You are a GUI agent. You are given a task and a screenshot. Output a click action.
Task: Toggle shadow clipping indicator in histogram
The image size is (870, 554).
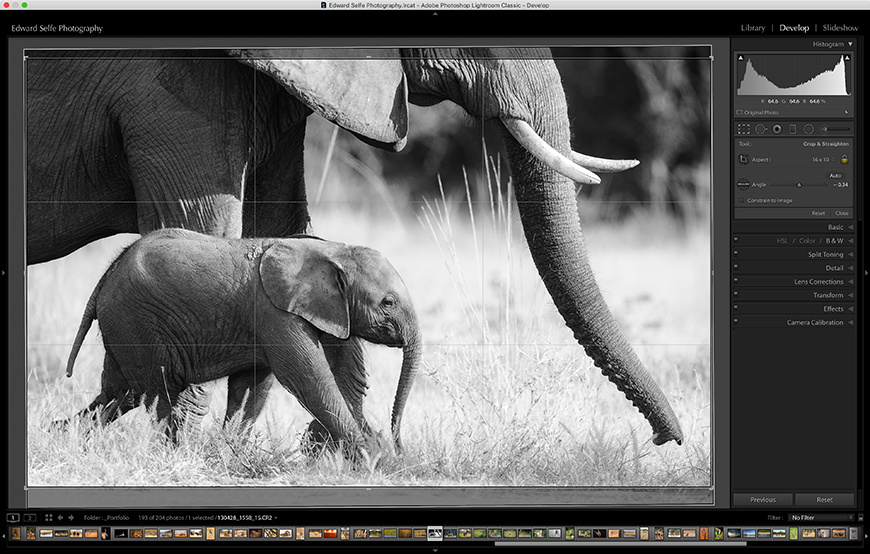(740, 57)
